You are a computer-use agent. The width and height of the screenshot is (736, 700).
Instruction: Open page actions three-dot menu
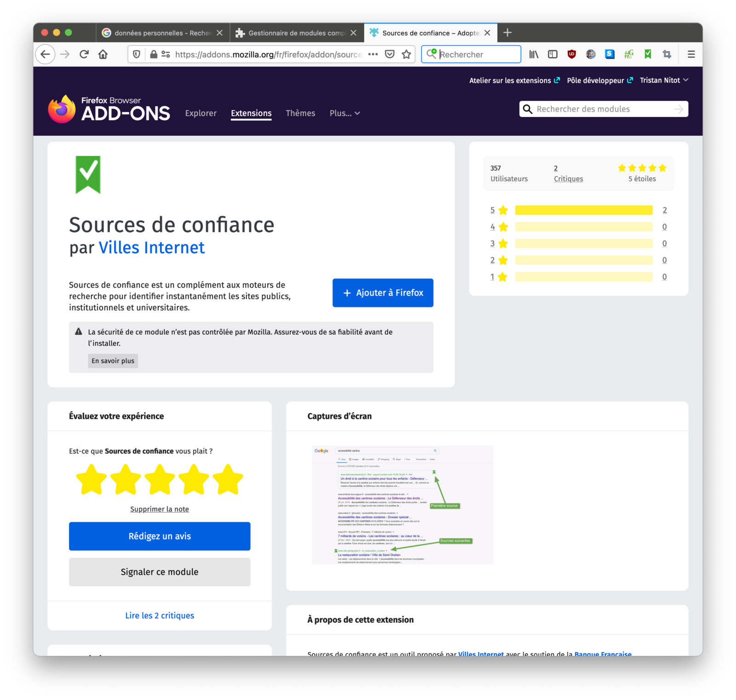pos(373,54)
